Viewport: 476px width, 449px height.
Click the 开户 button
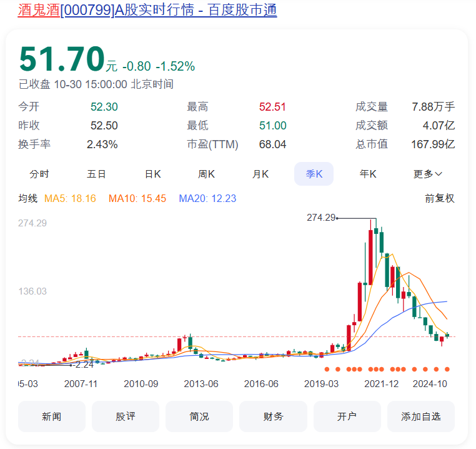tap(347, 416)
